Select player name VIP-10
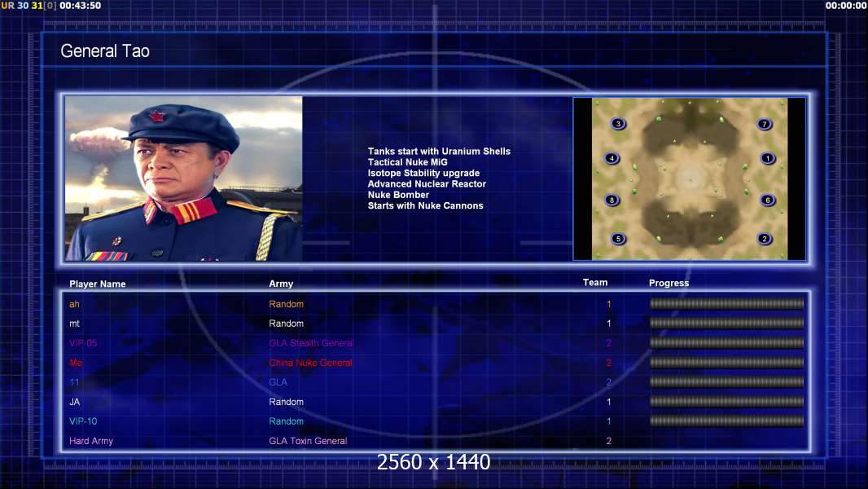The image size is (868, 489). tap(83, 421)
